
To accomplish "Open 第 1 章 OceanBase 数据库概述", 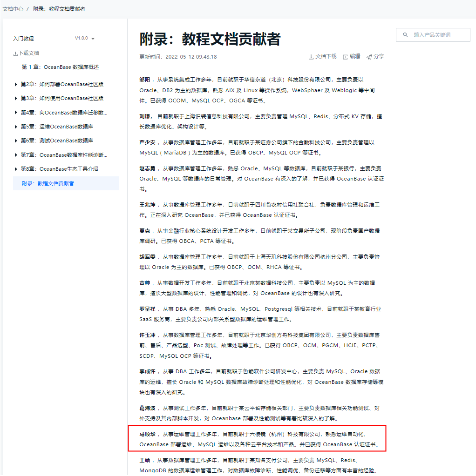I will click(60, 67).
